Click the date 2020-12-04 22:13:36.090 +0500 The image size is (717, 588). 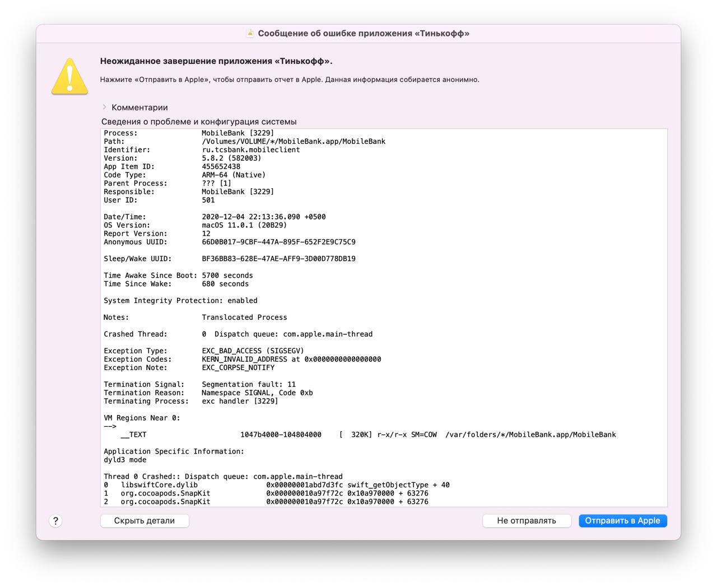point(264,217)
